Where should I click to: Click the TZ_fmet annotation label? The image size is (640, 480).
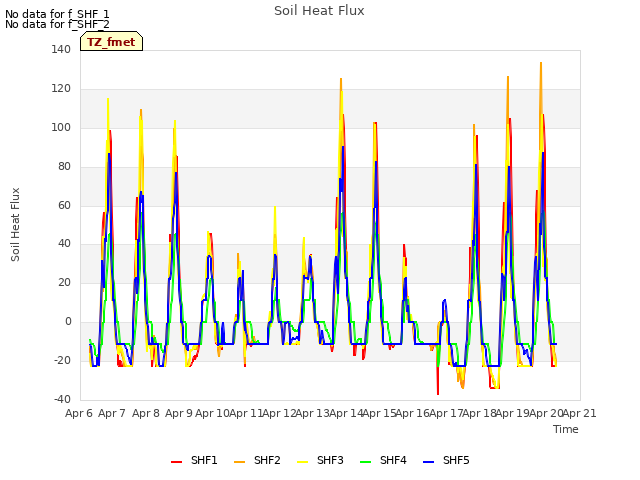(x=111, y=42)
